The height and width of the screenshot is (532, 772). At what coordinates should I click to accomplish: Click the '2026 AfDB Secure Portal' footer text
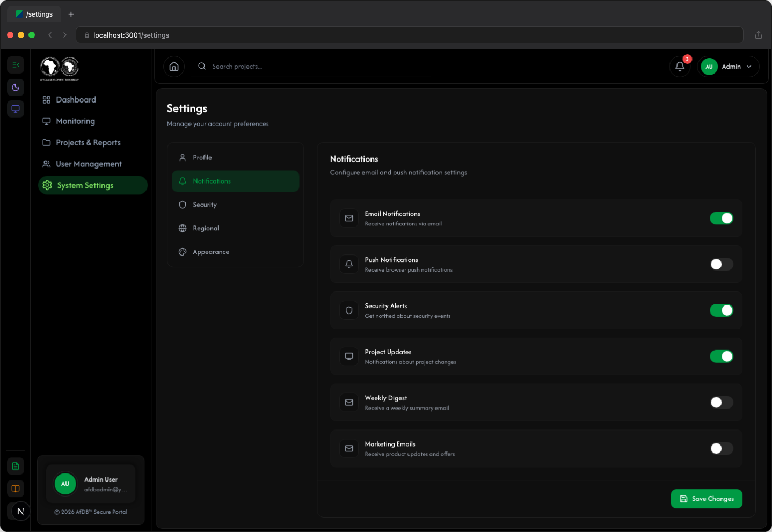pyautogui.click(x=91, y=512)
